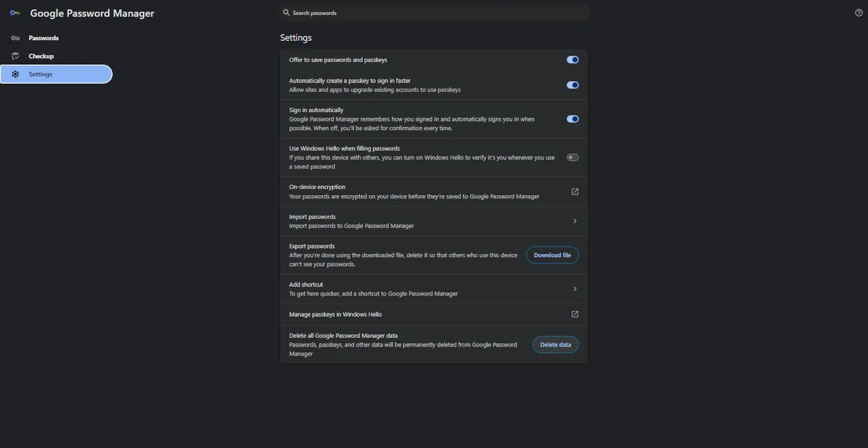Enable Windows Hello when filling passwords
Viewport: 868px width, 448px height.
[x=573, y=157]
